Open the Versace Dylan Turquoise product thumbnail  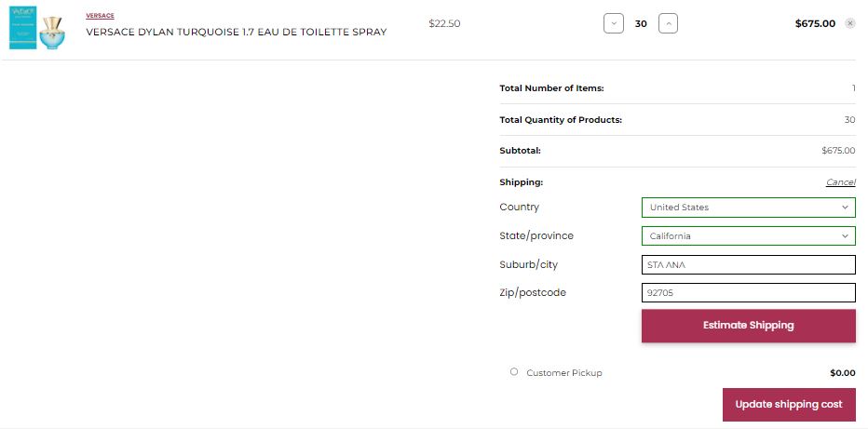37,28
